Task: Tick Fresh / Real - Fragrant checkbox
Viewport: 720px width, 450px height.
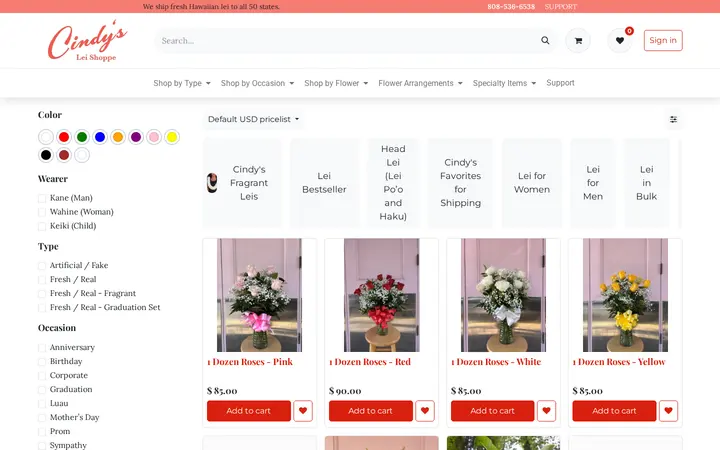Action: (42, 294)
